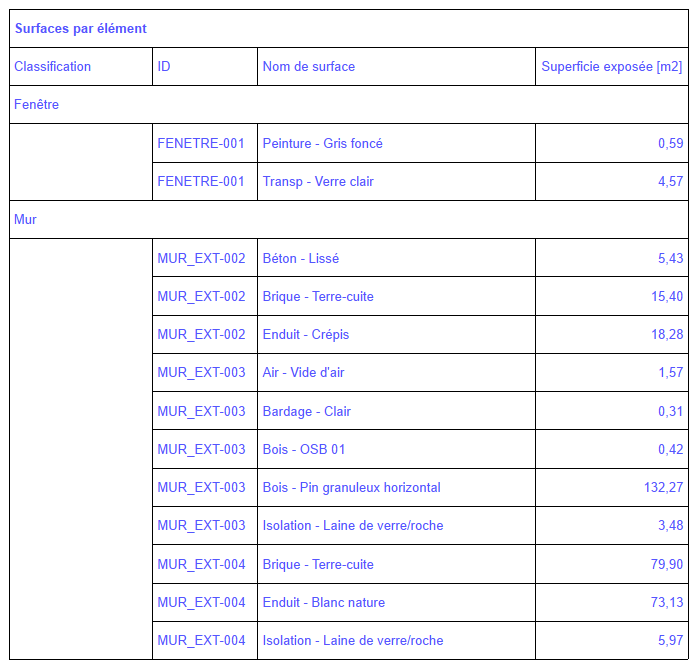
Task: Open the "Enduit - Blanc nature" entry
Action: click(323, 603)
